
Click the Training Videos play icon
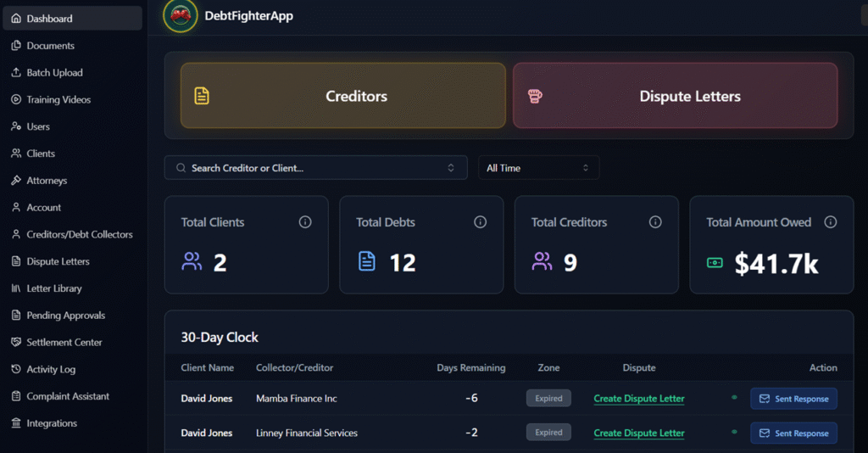[x=16, y=100]
